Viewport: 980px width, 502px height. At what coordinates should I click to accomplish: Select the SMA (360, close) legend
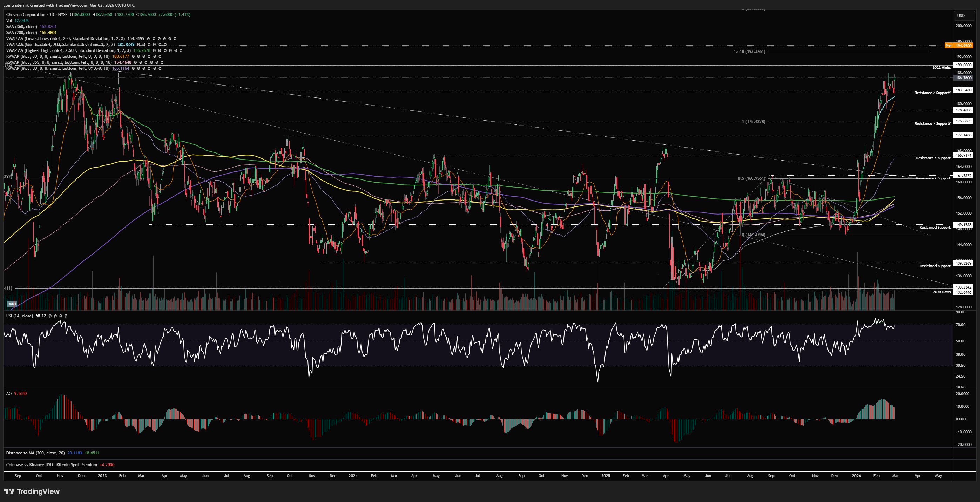[x=21, y=27]
